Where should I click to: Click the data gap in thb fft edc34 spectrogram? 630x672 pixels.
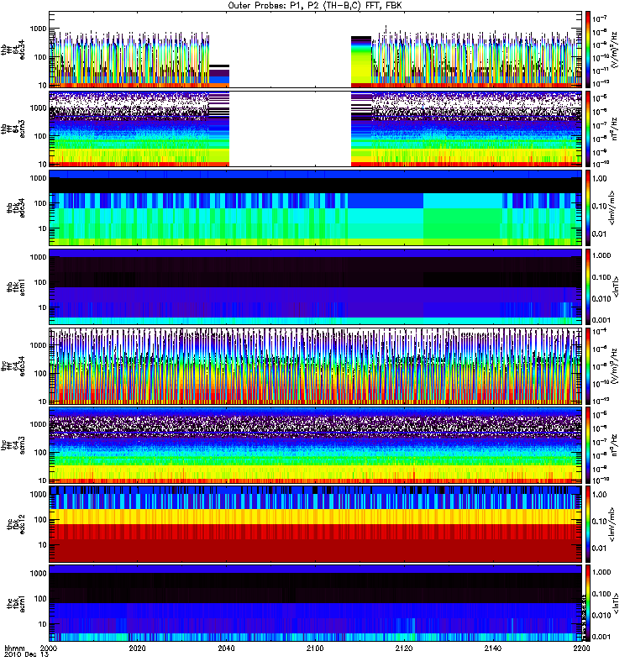coord(290,50)
